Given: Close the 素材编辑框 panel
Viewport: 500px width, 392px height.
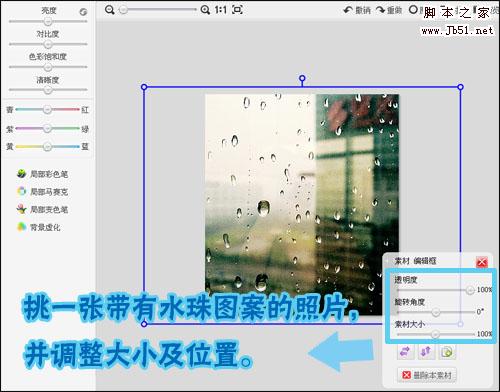Looking at the screenshot, I should (x=482, y=262).
